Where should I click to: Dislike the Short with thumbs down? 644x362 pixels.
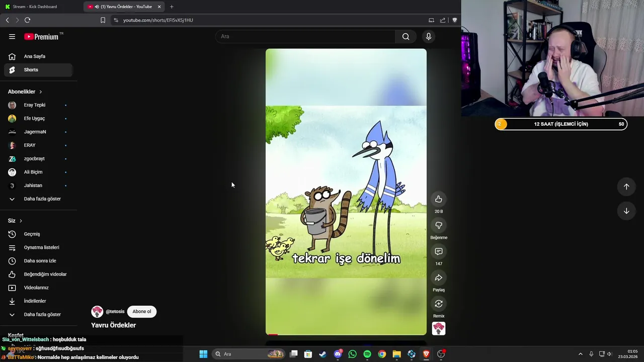(x=439, y=225)
